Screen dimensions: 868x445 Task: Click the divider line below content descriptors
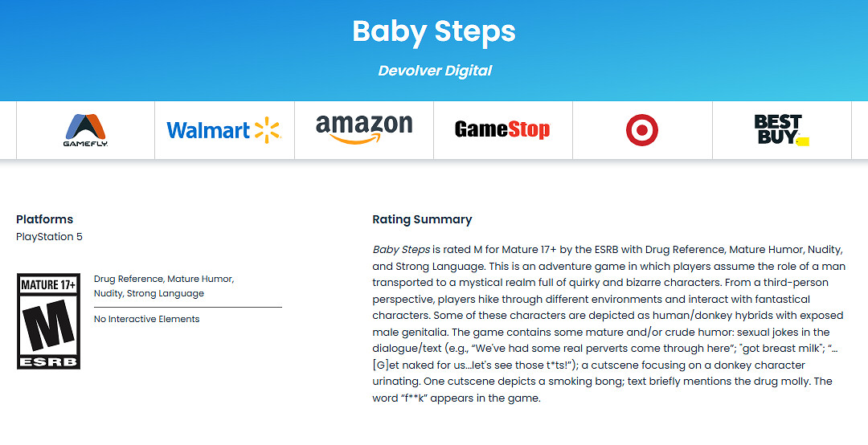(188, 307)
